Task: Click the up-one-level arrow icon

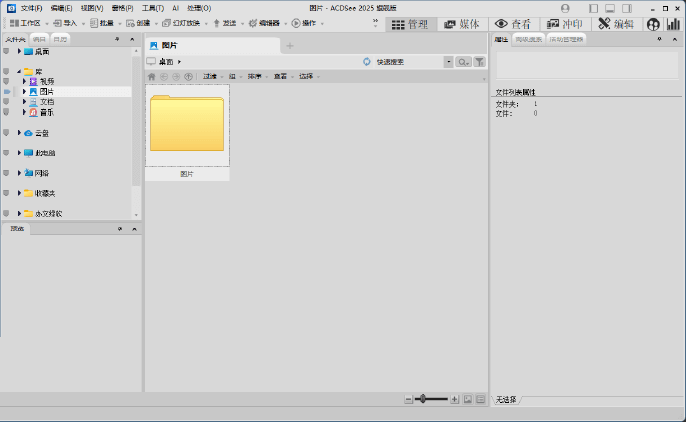Action: point(189,77)
